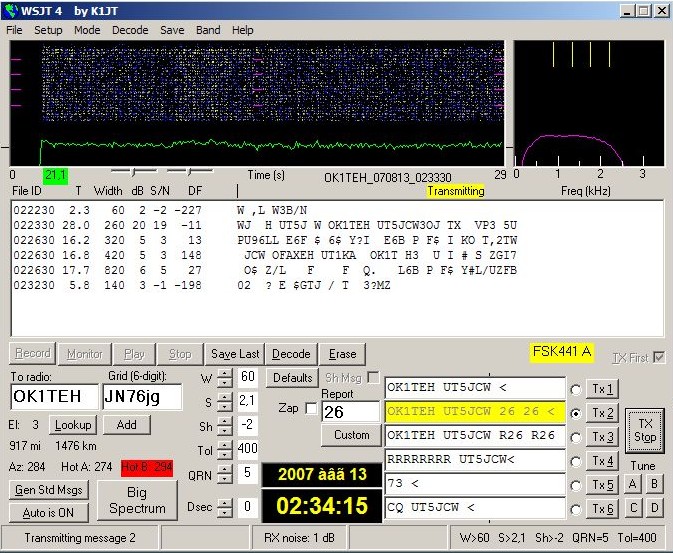Viewport: 673px width, 553px height.
Task: Select the Tx4 radio button
Action: click(576, 462)
